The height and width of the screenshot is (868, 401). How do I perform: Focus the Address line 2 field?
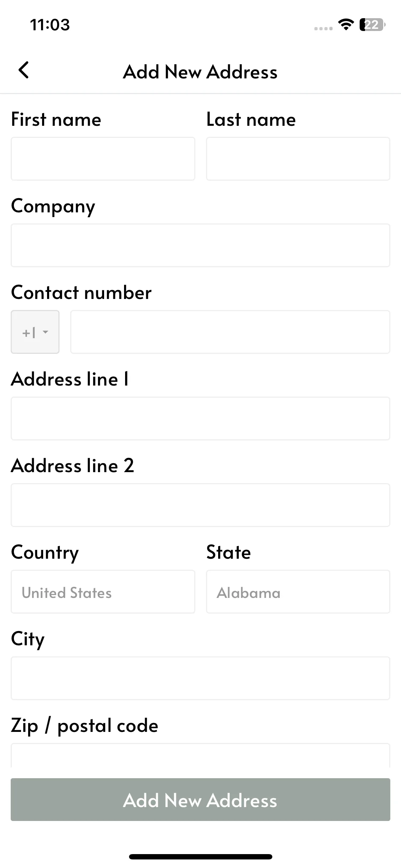click(x=200, y=505)
